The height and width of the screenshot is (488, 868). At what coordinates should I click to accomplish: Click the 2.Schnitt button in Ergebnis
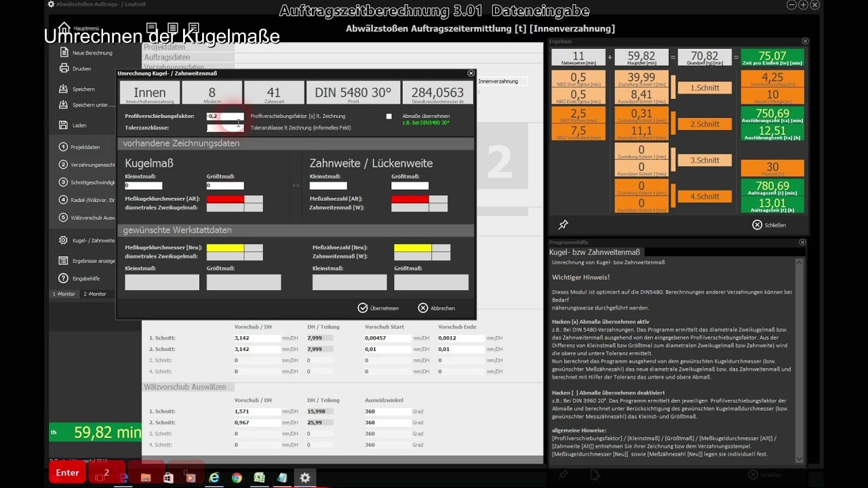[705, 124]
